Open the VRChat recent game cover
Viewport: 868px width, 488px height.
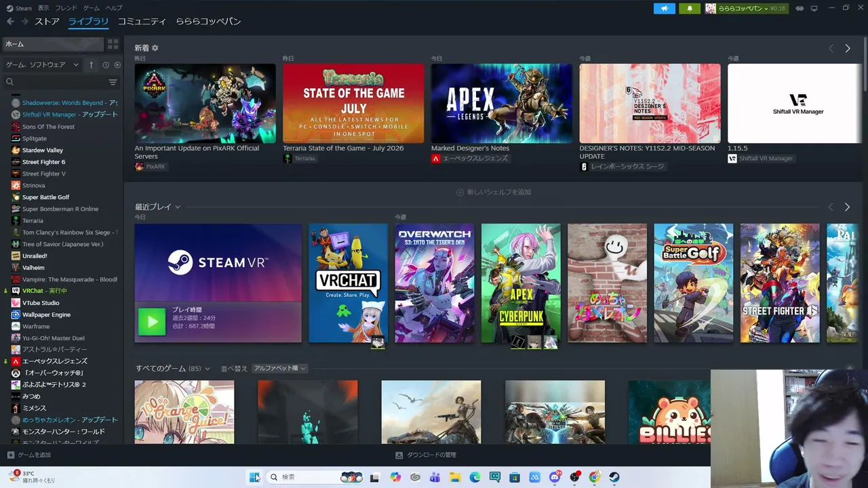(x=349, y=283)
